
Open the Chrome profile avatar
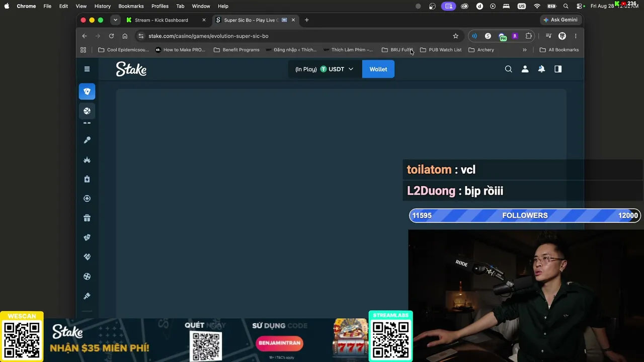(562, 36)
